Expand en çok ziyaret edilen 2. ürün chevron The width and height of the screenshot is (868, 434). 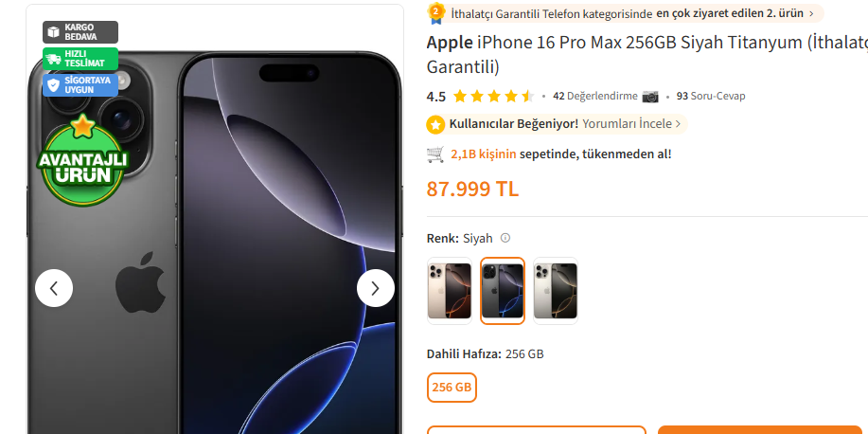pos(811,13)
